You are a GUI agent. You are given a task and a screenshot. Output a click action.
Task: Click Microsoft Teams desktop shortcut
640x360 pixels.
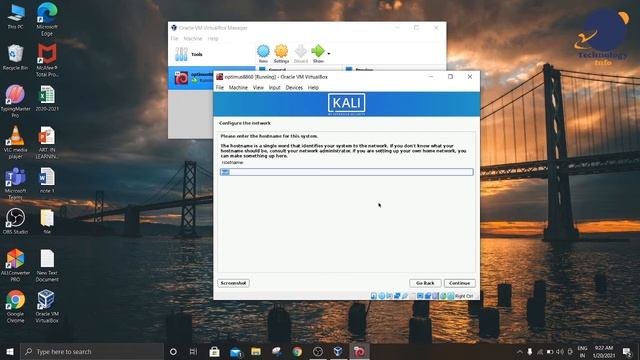pos(16,183)
